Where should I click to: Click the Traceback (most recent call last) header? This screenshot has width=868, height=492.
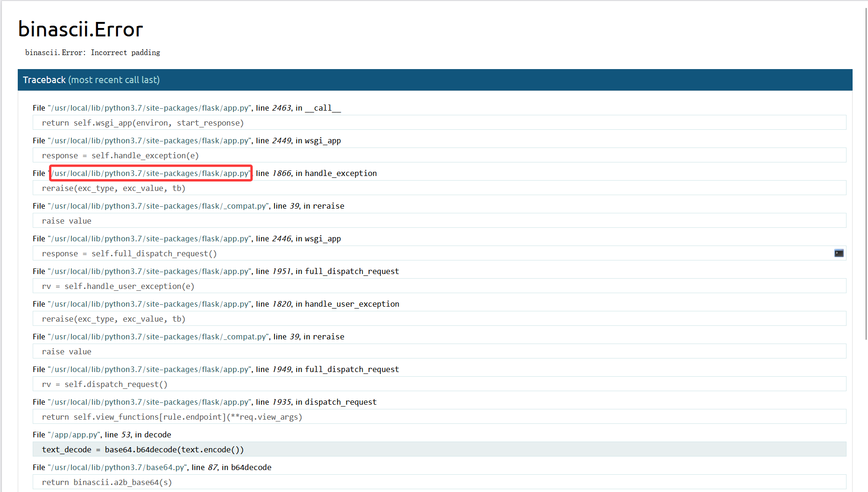point(91,80)
